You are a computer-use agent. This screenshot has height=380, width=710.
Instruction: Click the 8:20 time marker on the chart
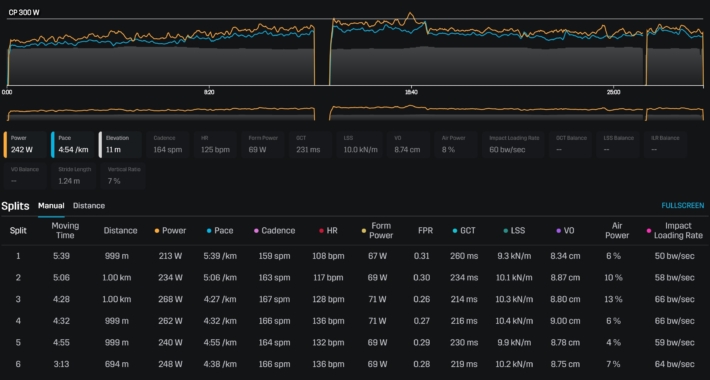click(209, 92)
